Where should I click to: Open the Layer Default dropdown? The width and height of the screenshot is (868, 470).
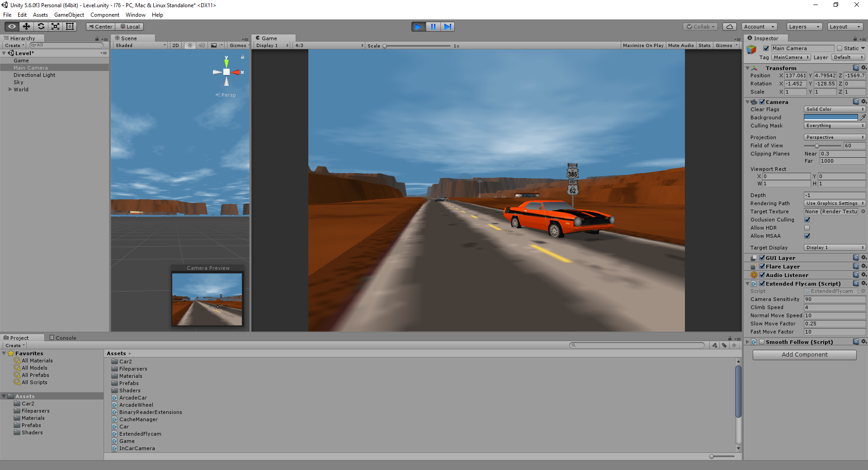tap(849, 57)
